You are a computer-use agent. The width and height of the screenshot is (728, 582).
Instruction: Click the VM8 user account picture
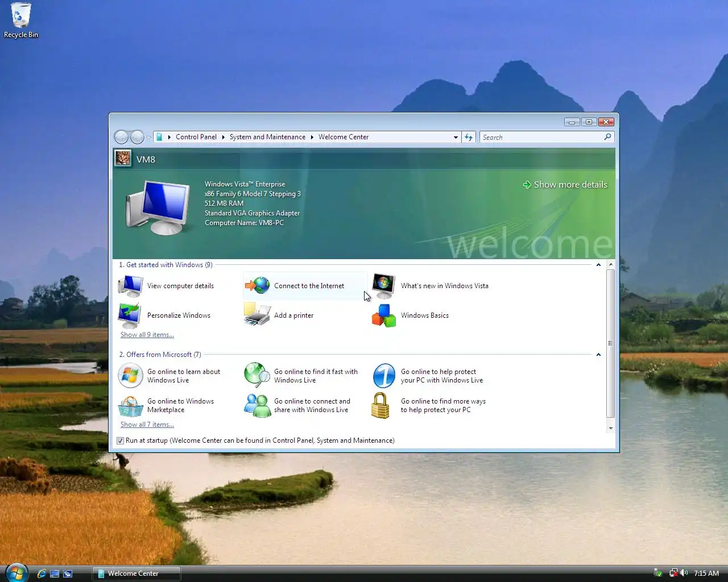(x=123, y=159)
